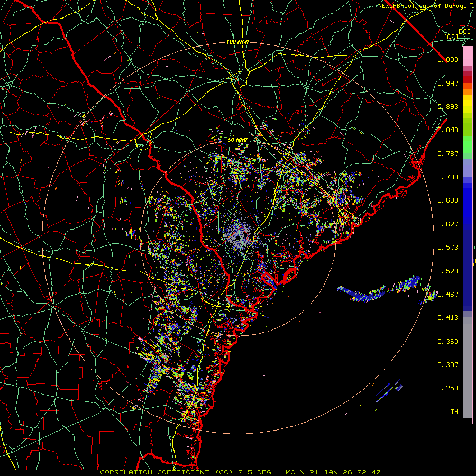Screen dimensions: 476x476
Task: Click the 0.413 scale value
Action: [x=448, y=318]
